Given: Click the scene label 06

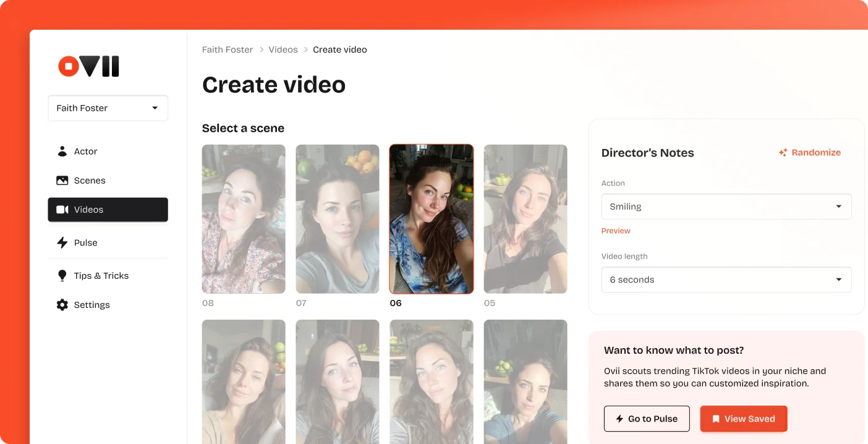Looking at the screenshot, I should pos(396,303).
